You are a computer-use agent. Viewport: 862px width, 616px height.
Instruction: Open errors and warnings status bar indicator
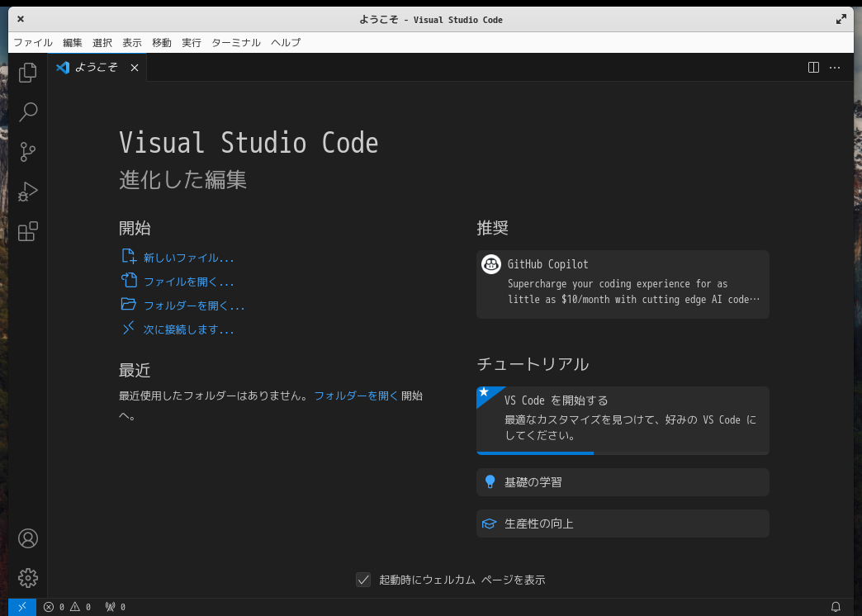[67, 607]
